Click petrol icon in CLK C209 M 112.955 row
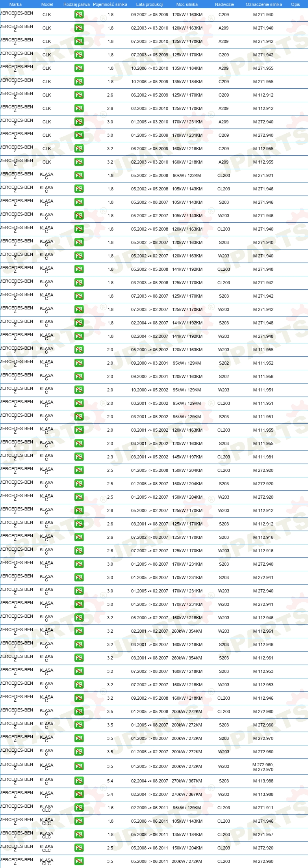This screenshot has height=868, width=308. 79,149
